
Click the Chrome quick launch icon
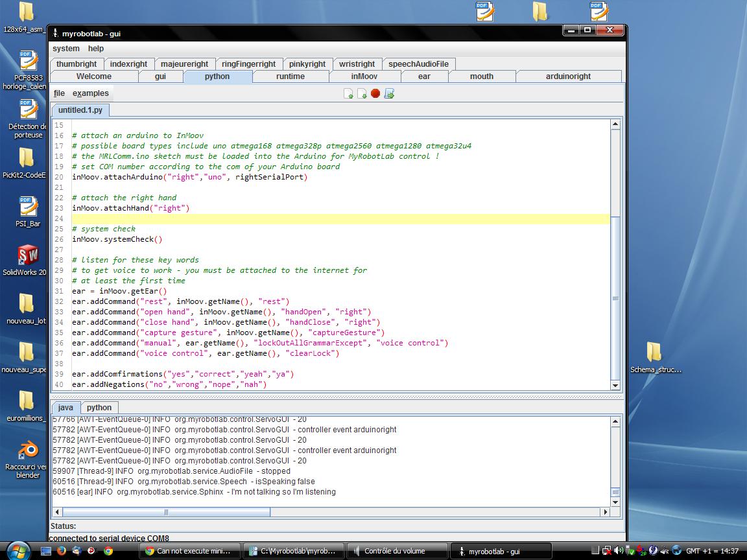coord(108,551)
